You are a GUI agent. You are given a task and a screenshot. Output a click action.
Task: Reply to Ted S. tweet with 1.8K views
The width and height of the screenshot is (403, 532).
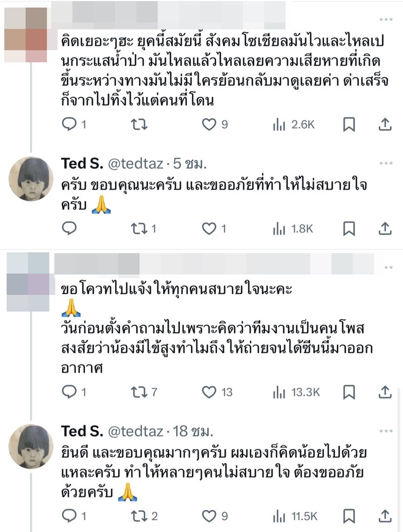point(69,228)
